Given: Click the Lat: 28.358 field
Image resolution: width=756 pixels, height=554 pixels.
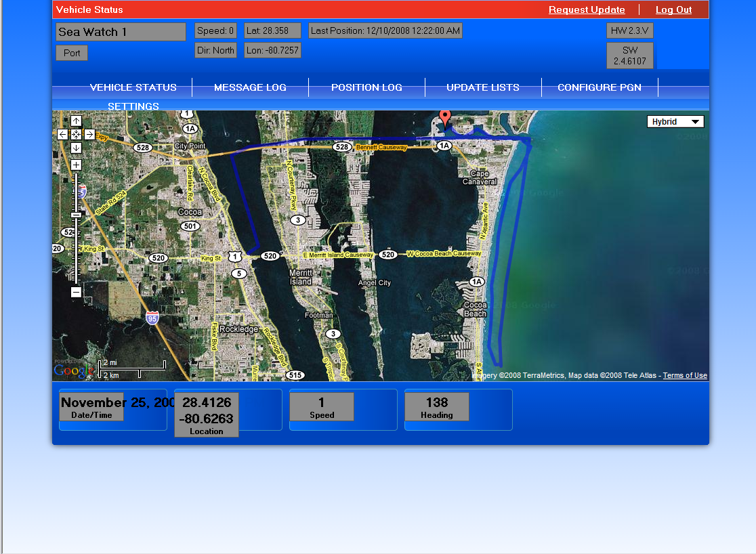Looking at the screenshot, I should coord(272,31).
